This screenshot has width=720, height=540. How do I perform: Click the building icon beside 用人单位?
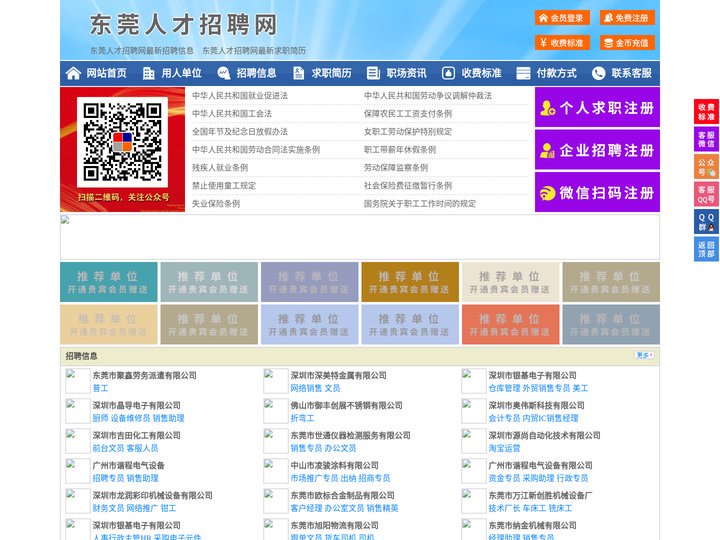click(x=148, y=73)
